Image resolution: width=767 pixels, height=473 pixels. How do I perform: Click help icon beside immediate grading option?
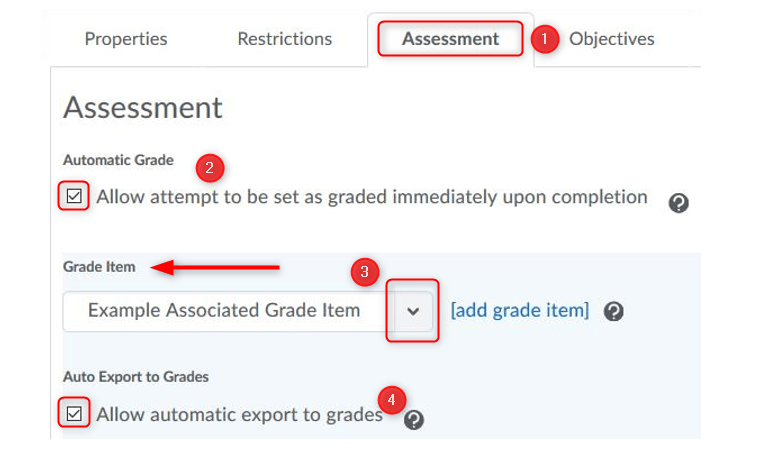coord(678,203)
